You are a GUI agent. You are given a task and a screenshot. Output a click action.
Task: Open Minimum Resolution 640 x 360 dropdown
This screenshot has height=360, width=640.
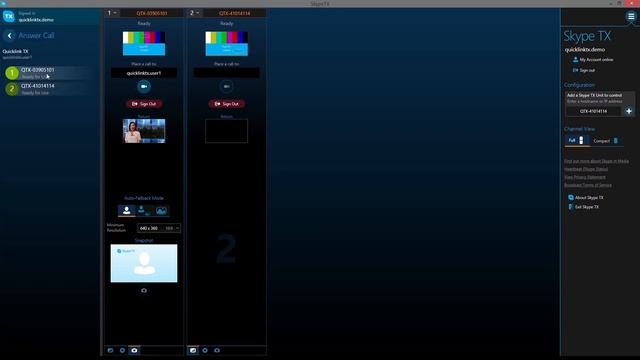(159, 228)
